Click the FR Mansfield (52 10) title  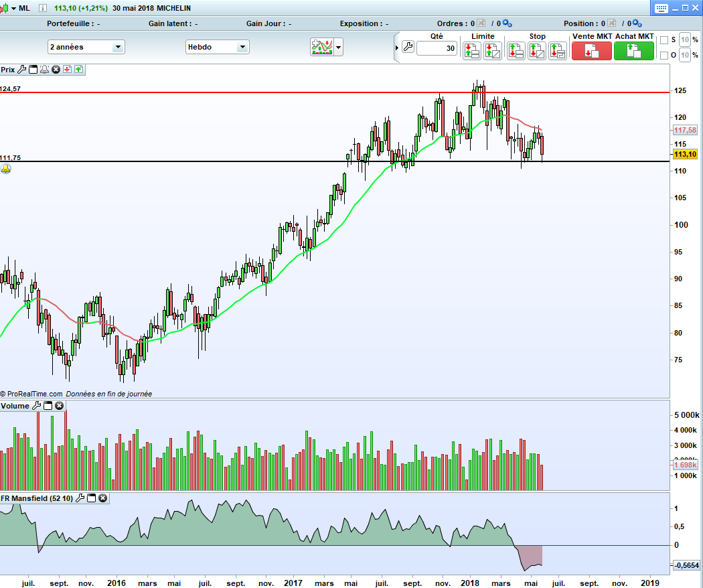click(x=37, y=498)
